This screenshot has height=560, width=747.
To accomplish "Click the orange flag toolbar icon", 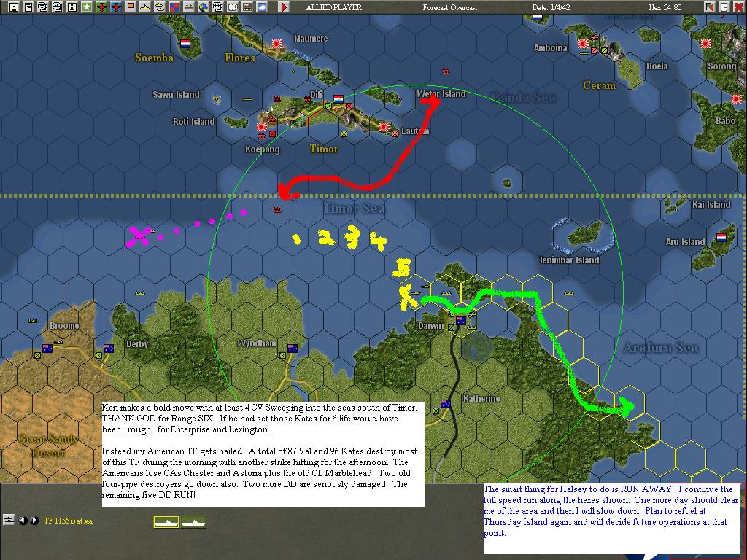I will [130, 7].
